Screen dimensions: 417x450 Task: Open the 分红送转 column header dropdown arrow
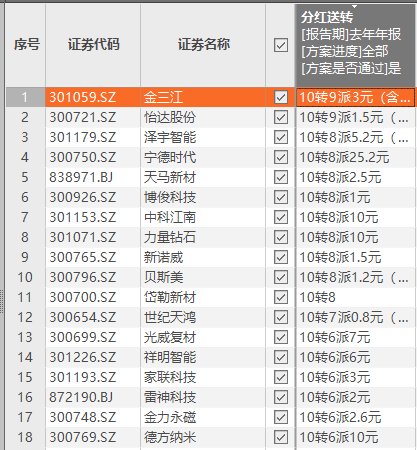point(355,6)
